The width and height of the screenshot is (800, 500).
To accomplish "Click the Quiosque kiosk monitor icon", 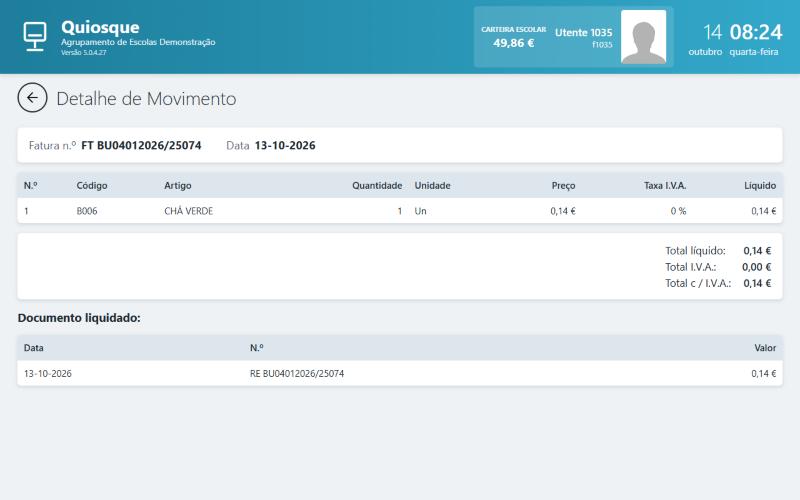I will point(35,36).
